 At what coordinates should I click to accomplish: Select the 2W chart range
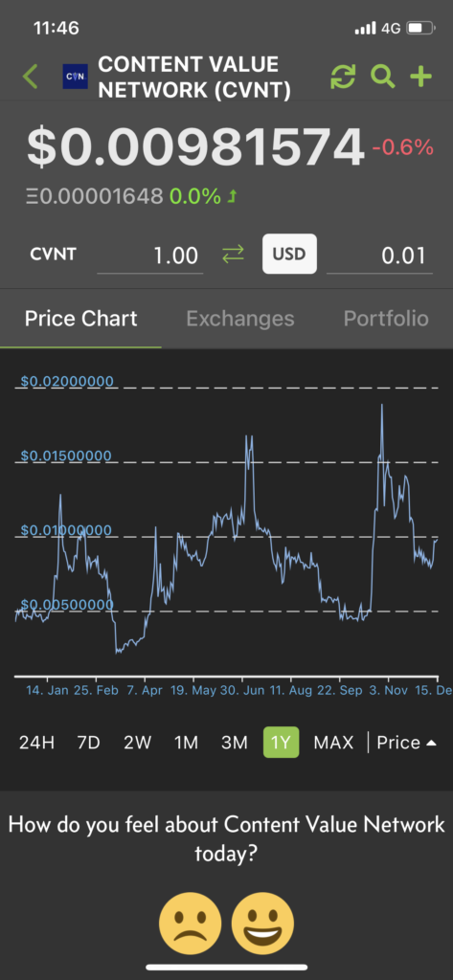[x=137, y=743]
